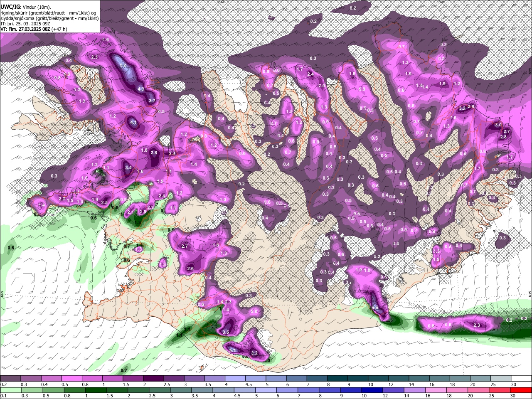Pick the palest green 0.1 swatch in lower legend

[10, 390]
